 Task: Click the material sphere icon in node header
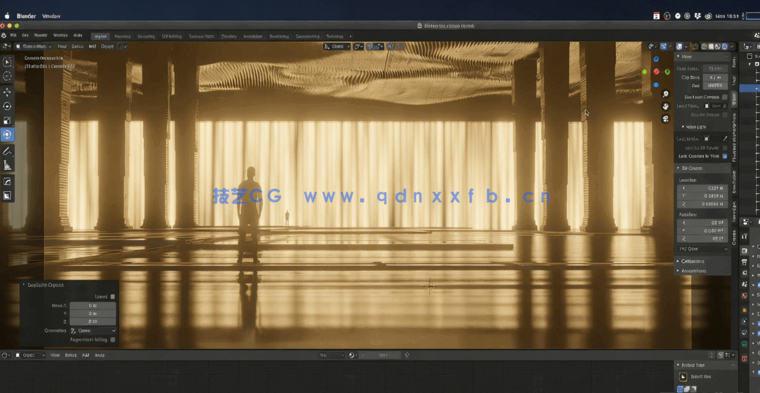pos(352,355)
